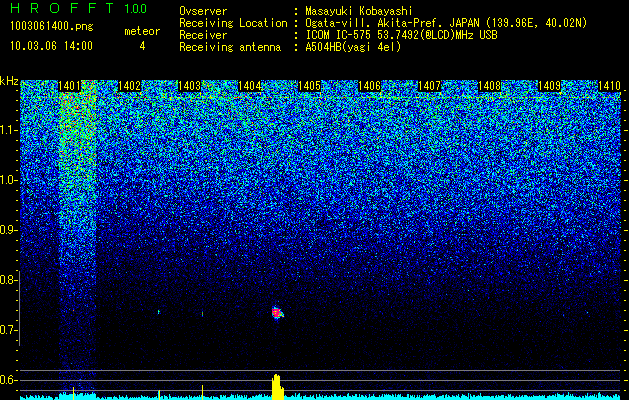
Task: Click the A504HB yagi antenna text
Action: pyautogui.click(x=353, y=47)
